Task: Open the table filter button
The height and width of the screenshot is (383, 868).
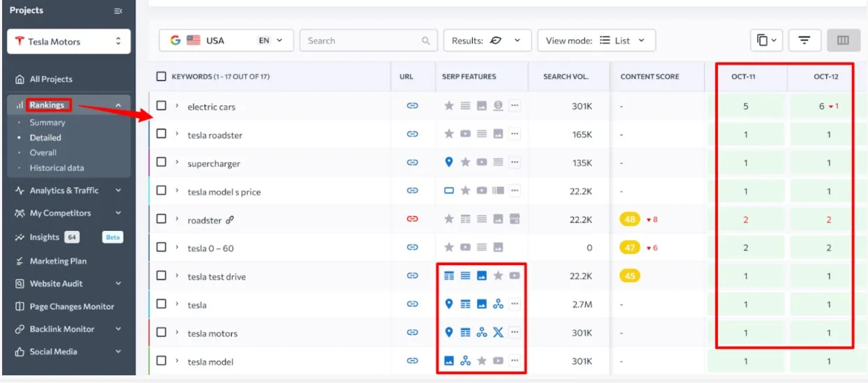Action: point(804,40)
